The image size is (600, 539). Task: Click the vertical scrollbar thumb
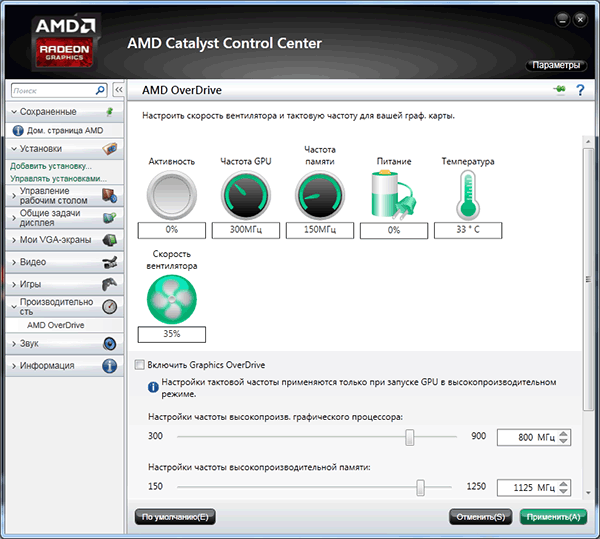click(x=588, y=279)
